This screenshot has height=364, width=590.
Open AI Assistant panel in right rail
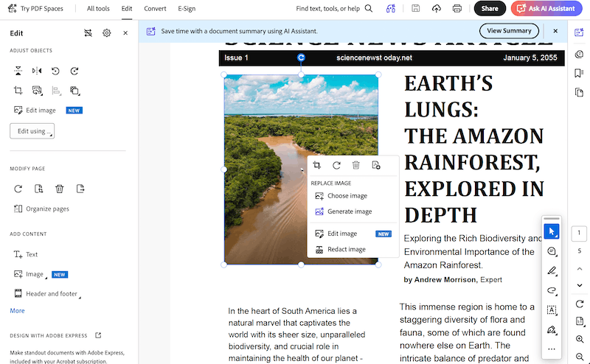pos(579,32)
